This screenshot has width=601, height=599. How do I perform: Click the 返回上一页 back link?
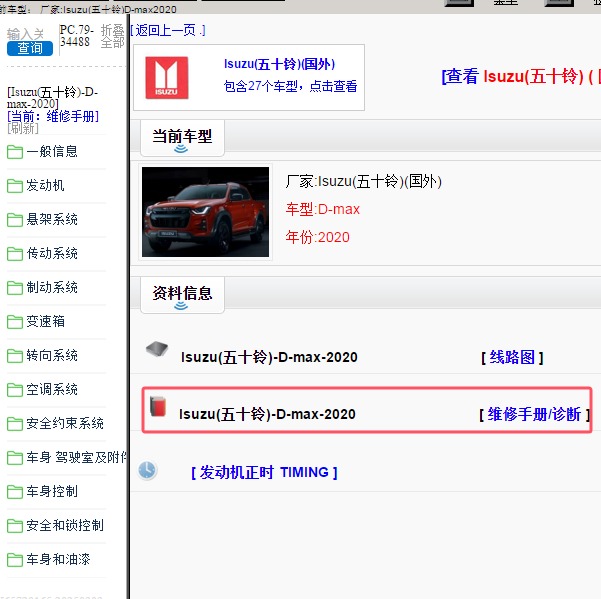(168, 30)
